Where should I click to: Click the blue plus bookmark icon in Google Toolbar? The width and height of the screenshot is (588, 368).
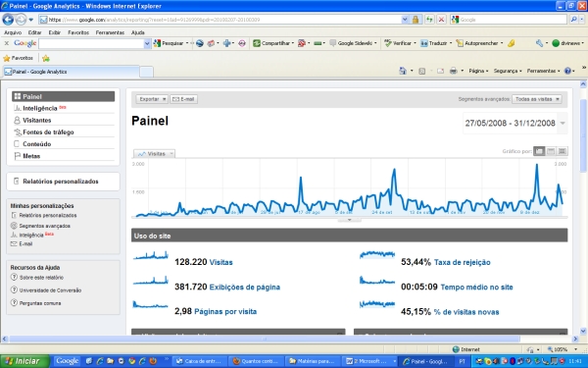coord(226,43)
